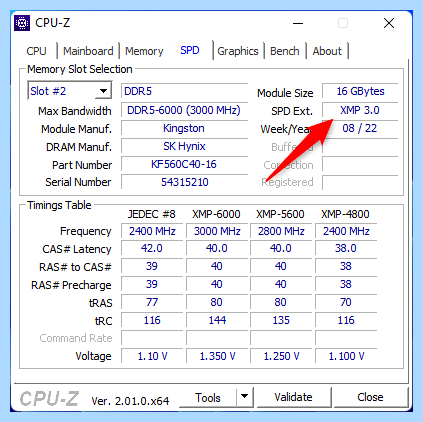Click the 2800 MHz frequency cell
The width and height of the screenshot is (423, 422).
281,231
